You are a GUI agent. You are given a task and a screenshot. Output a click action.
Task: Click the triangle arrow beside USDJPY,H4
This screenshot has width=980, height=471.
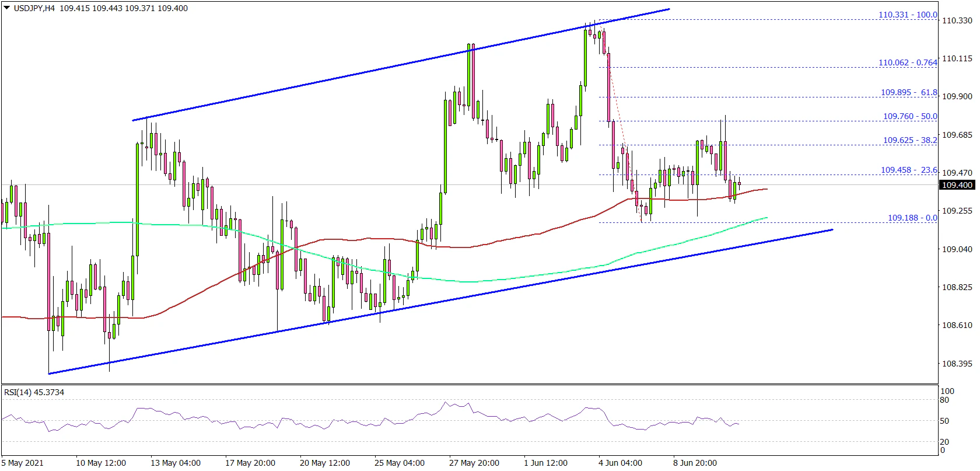click(6, 8)
